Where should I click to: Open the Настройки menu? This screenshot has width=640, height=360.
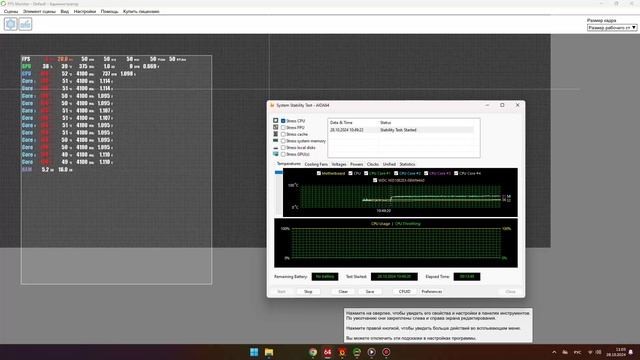pos(85,11)
